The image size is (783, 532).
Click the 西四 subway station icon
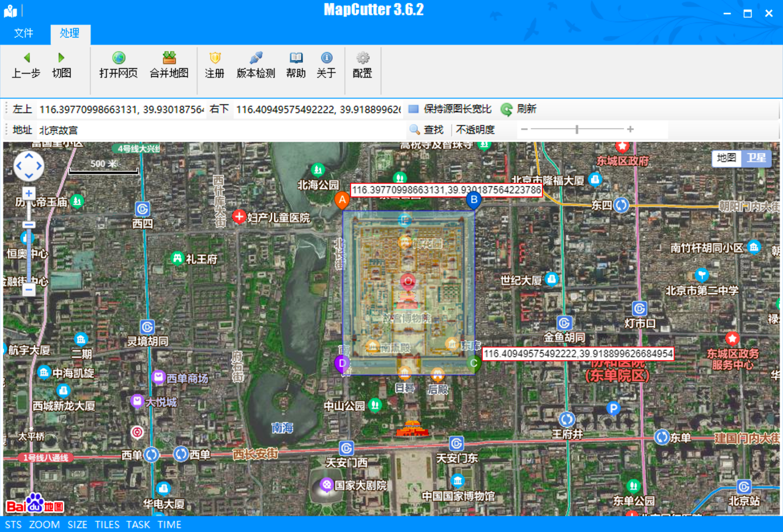(143, 209)
